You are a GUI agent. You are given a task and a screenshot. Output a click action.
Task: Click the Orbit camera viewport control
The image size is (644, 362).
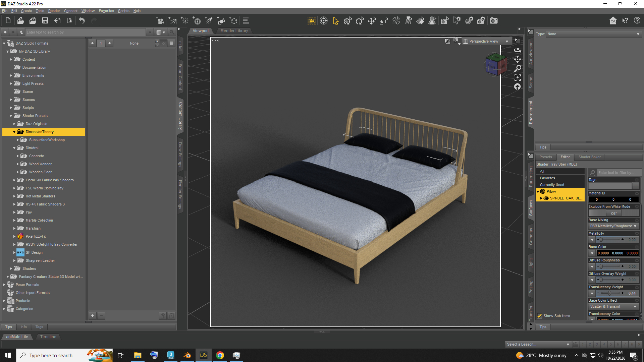tap(518, 50)
